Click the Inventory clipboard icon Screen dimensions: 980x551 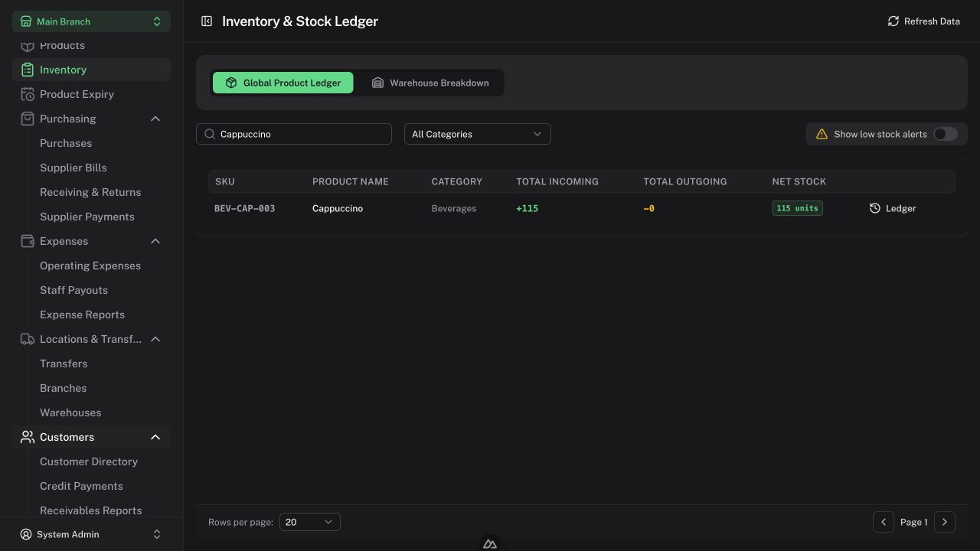[x=28, y=70]
